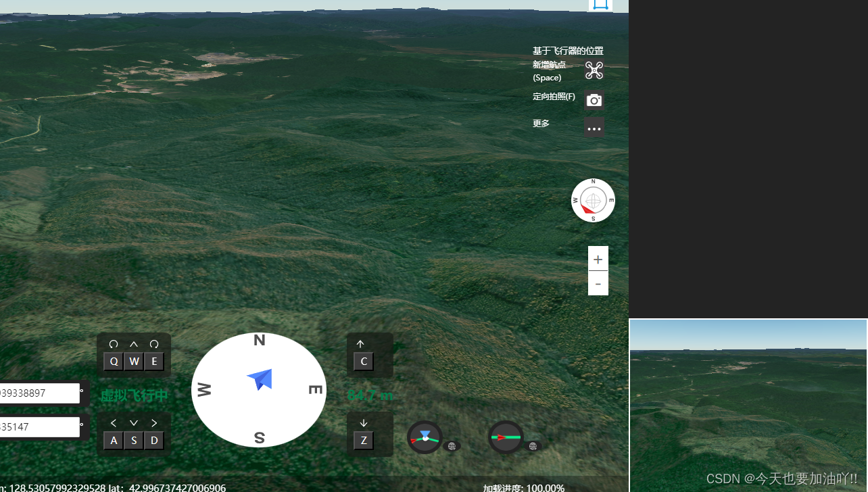Viewport: 868px width, 492px height.
Task: Zoom out with the minus control
Action: (x=598, y=284)
